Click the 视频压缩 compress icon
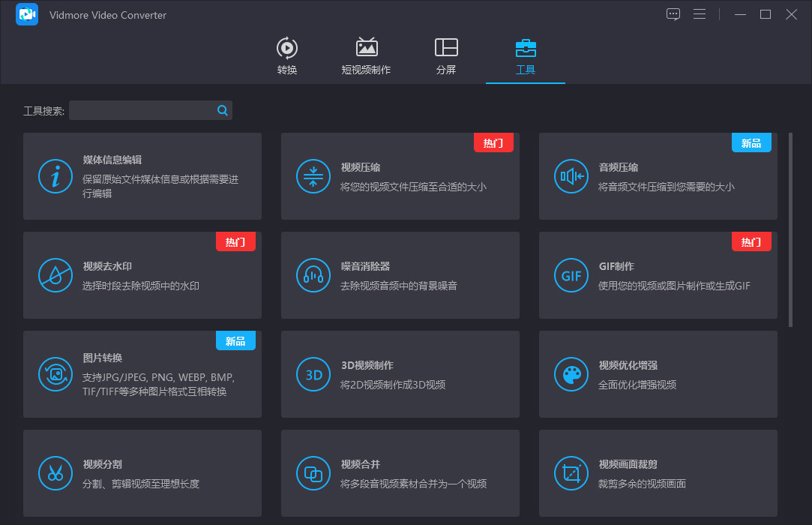812x525 pixels. pos(313,176)
